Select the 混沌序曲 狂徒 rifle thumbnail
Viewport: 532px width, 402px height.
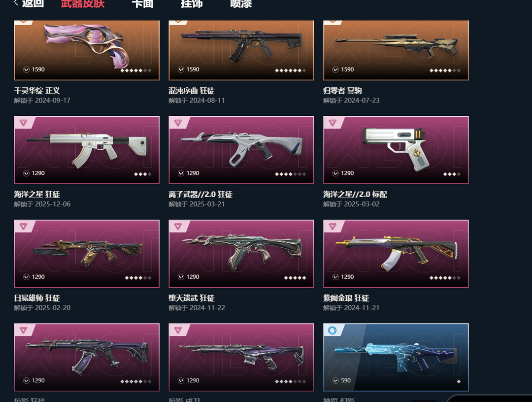pyautogui.click(x=241, y=50)
